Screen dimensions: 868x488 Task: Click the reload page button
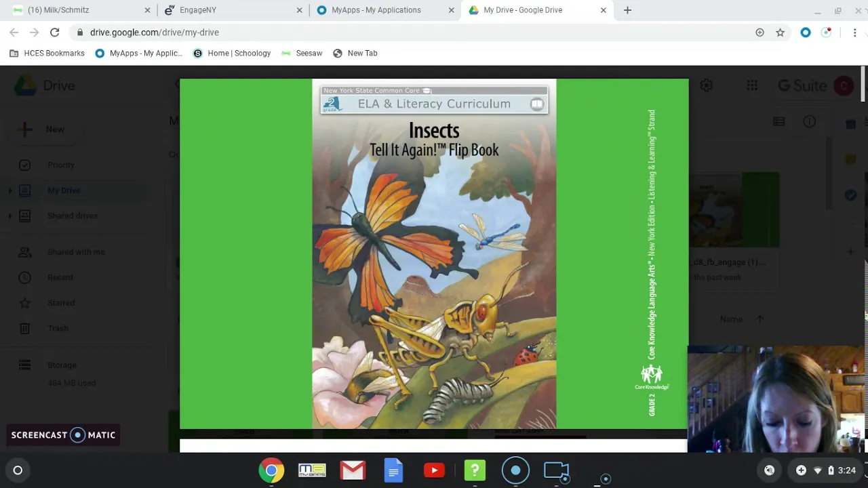[x=55, y=32]
